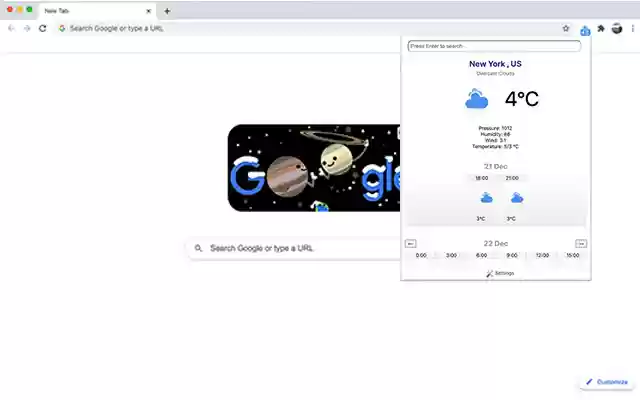Screen dimensions: 640x400
Task: Close the New Tab tab
Action: point(149,11)
